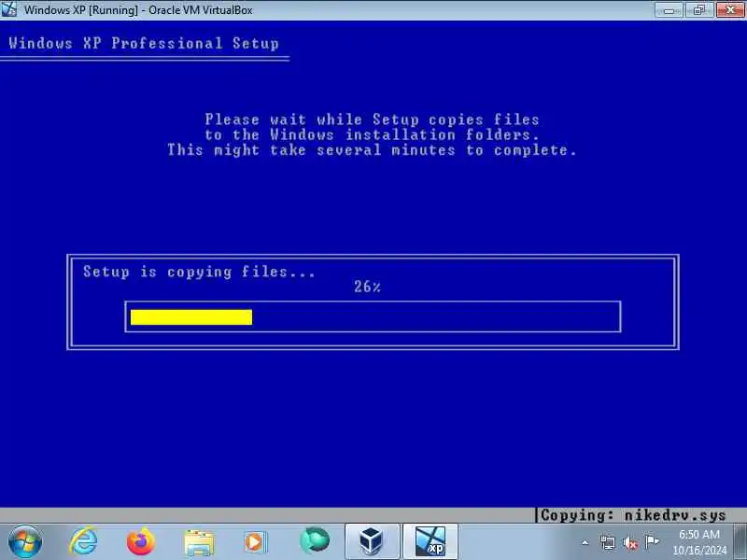
Task: Open Action Center flag icon
Action: pos(652,541)
